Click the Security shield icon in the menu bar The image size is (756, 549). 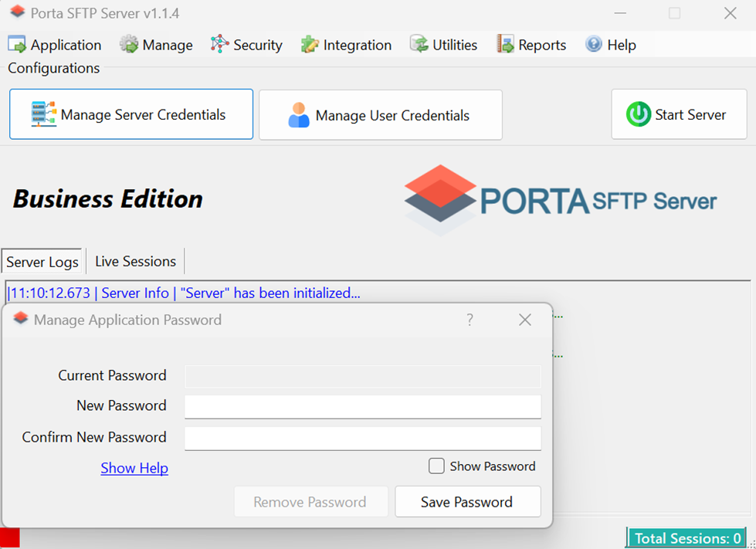(219, 44)
